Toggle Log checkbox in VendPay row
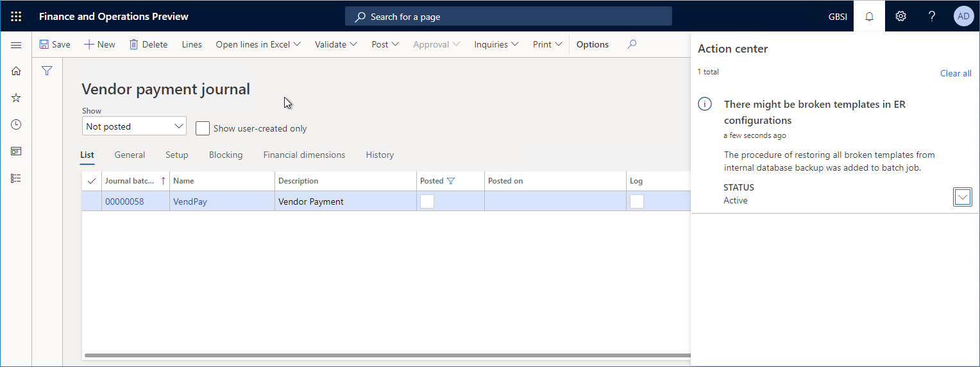 (x=637, y=201)
